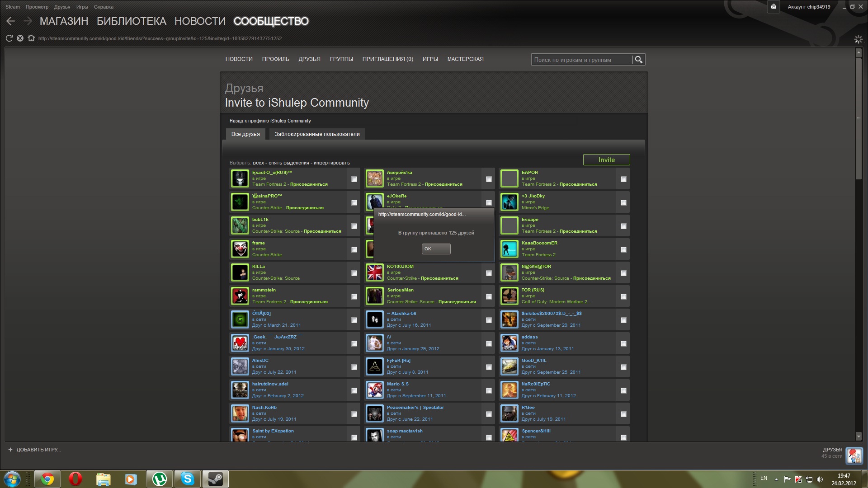Tick checkbox for БАРОН

pos(623,179)
